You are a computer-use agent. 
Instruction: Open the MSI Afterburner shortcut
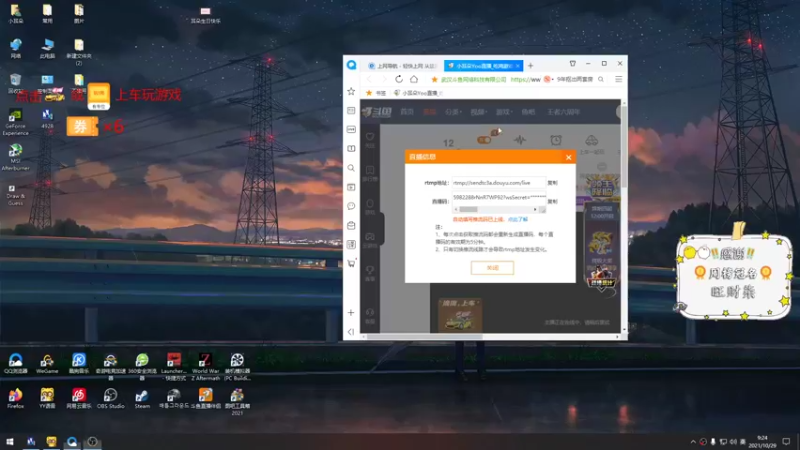click(15, 157)
